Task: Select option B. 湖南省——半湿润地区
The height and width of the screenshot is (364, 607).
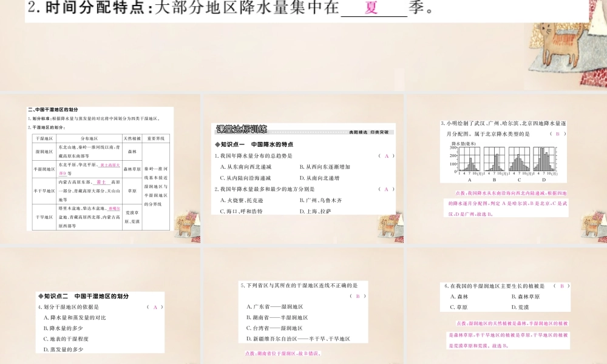Action: (x=277, y=317)
